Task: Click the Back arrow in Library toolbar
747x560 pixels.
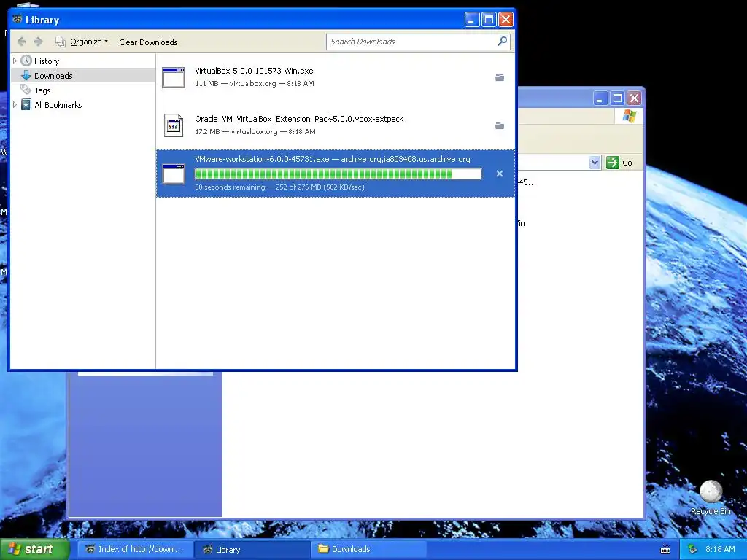Action: coord(21,42)
